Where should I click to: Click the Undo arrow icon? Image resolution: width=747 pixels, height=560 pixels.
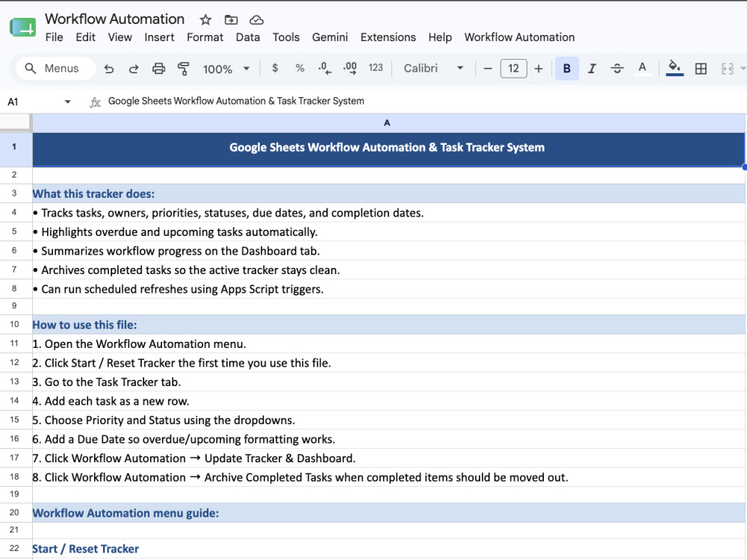[x=108, y=69]
